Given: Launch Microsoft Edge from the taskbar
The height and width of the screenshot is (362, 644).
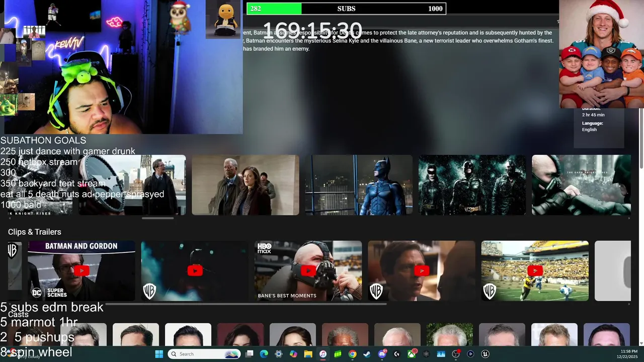Looking at the screenshot, I should [264, 354].
